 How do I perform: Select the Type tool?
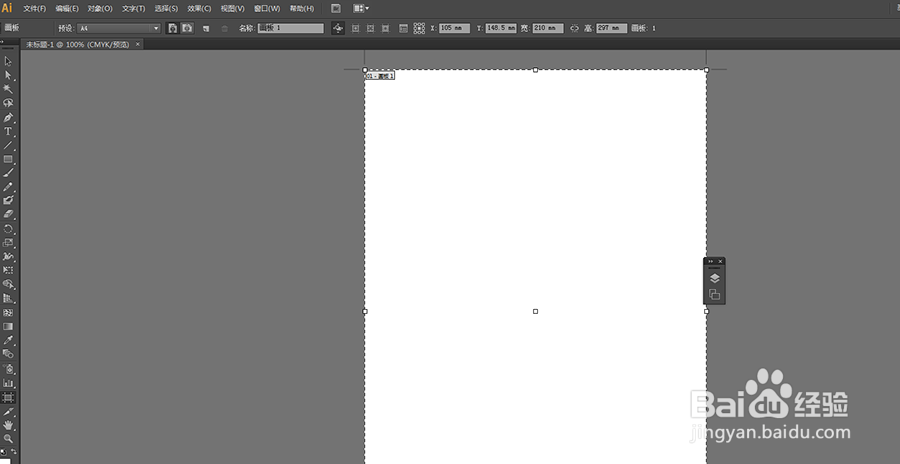click(8, 131)
